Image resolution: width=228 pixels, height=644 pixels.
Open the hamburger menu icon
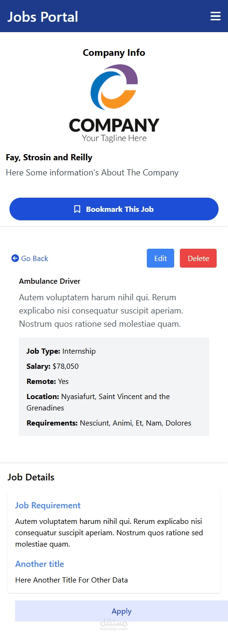(x=215, y=17)
